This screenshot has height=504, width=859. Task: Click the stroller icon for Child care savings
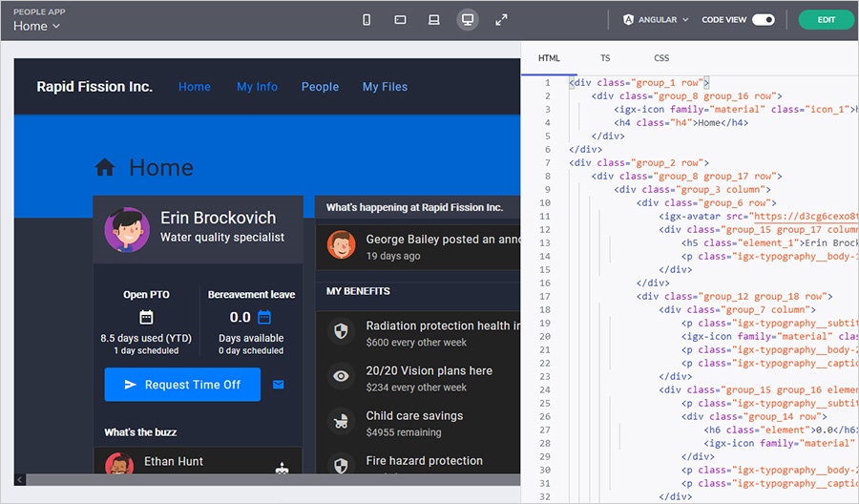tap(341, 421)
